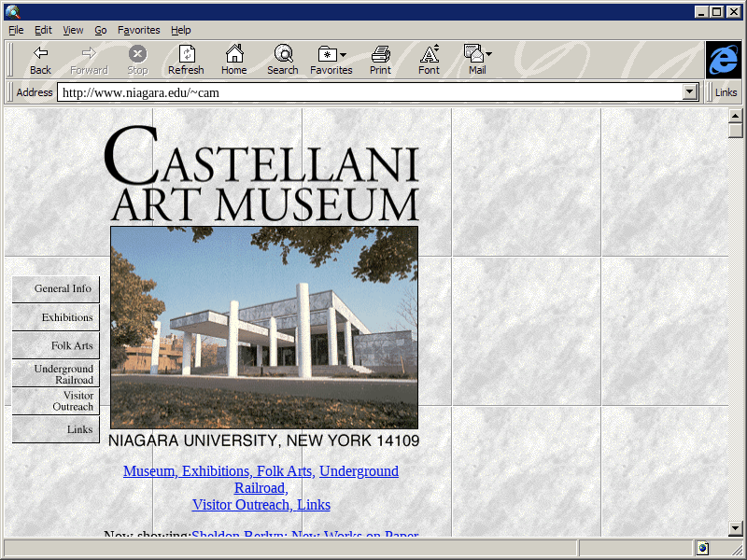Expand the Address bar history dropdown
747x560 pixels.
(691, 92)
